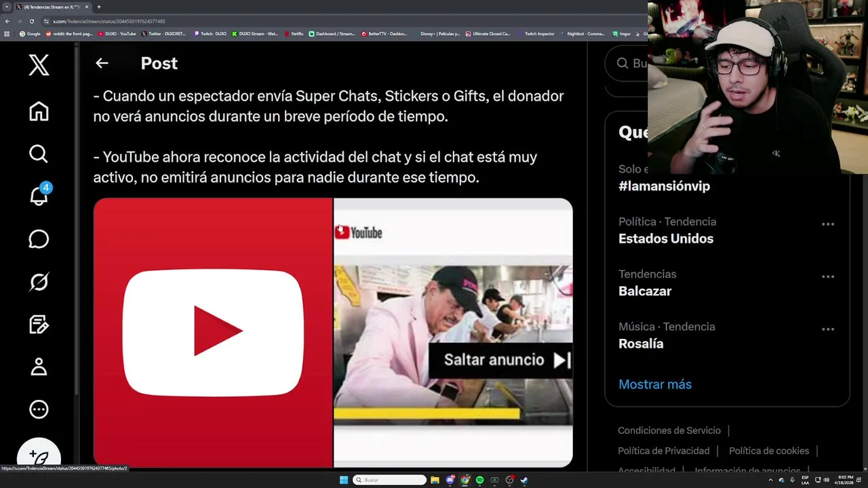Open the DUXO - YouTube bookmark
The height and width of the screenshot is (488, 868).
117,33
